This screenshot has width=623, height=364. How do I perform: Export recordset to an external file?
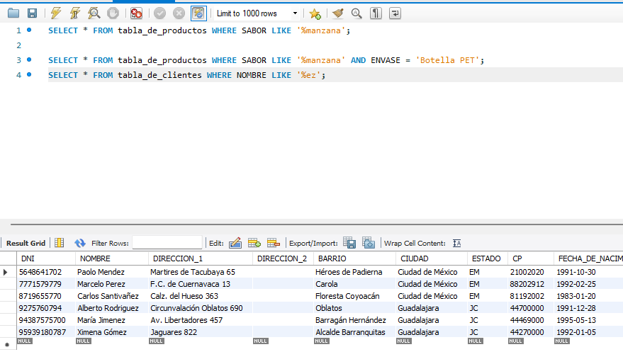(x=349, y=243)
